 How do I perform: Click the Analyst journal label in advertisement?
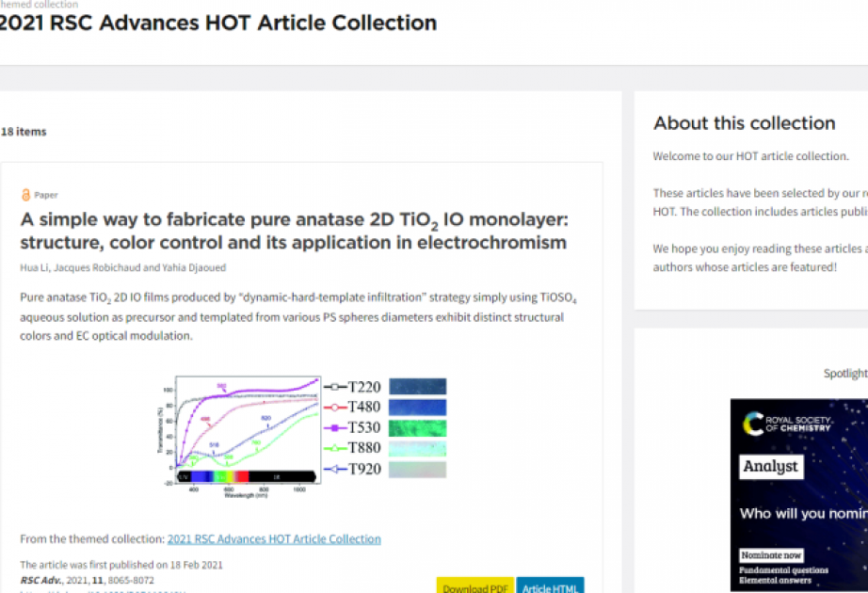(771, 466)
